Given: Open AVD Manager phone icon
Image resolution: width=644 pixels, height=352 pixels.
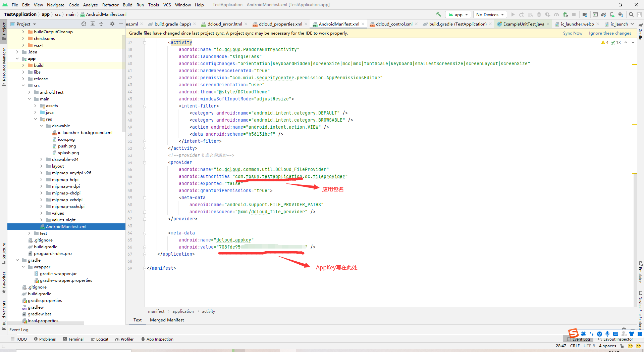Looking at the screenshot, I should pyautogui.click(x=612, y=14).
